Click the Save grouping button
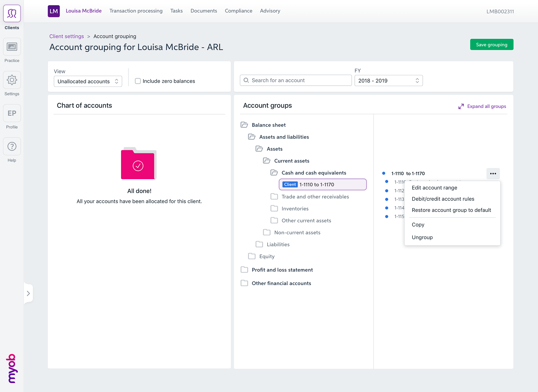Screen dimensions: 538x392 [x=491, y=45]
